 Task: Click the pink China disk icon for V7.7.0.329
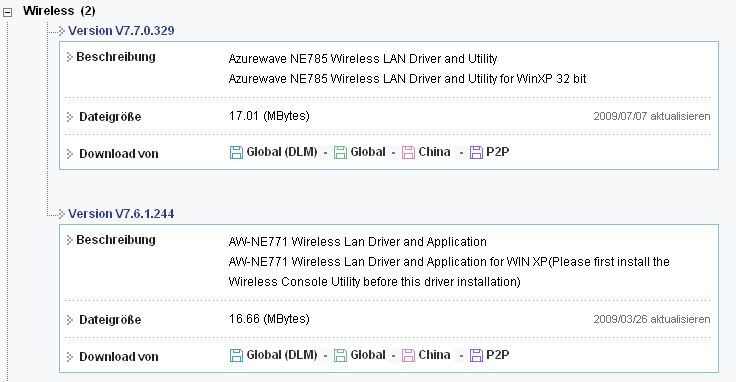[408, 153]
